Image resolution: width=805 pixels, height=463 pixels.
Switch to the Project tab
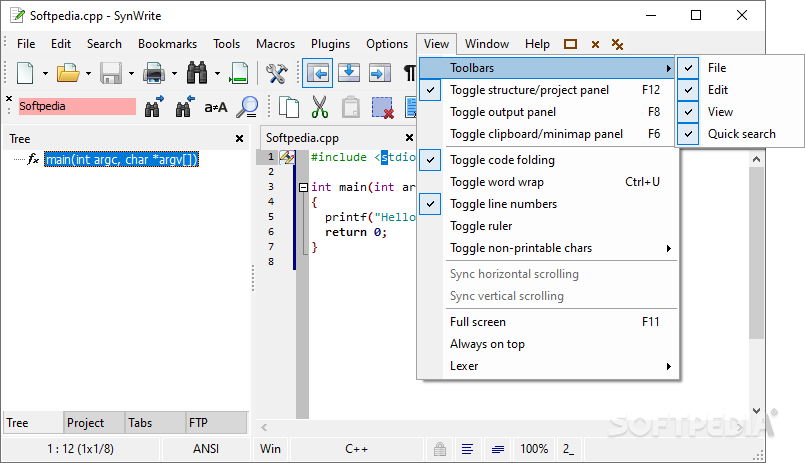click(x=94, y=423)
